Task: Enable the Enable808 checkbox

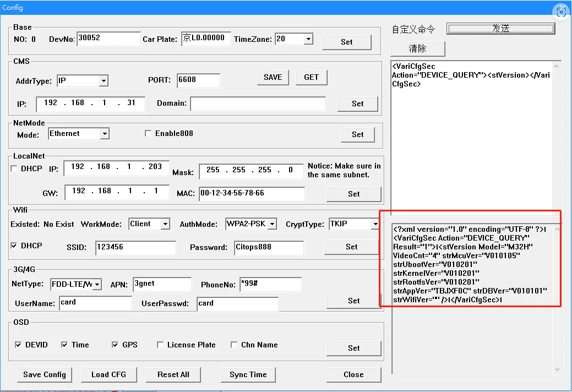Action: (148, 133)
